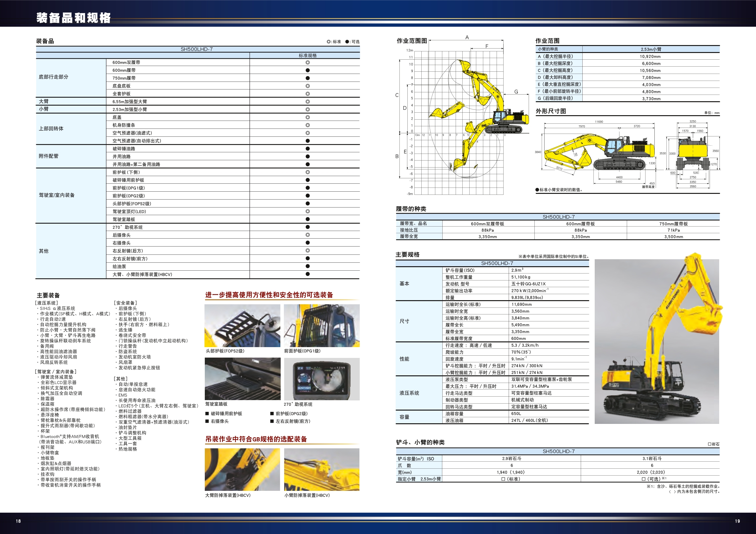Click page number 18
Viewport: 756px width, 534px height.
18,521
